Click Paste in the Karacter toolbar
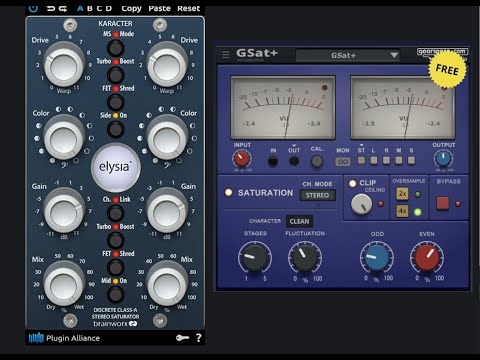Screen dimensions: 480x360 point(159,8)
